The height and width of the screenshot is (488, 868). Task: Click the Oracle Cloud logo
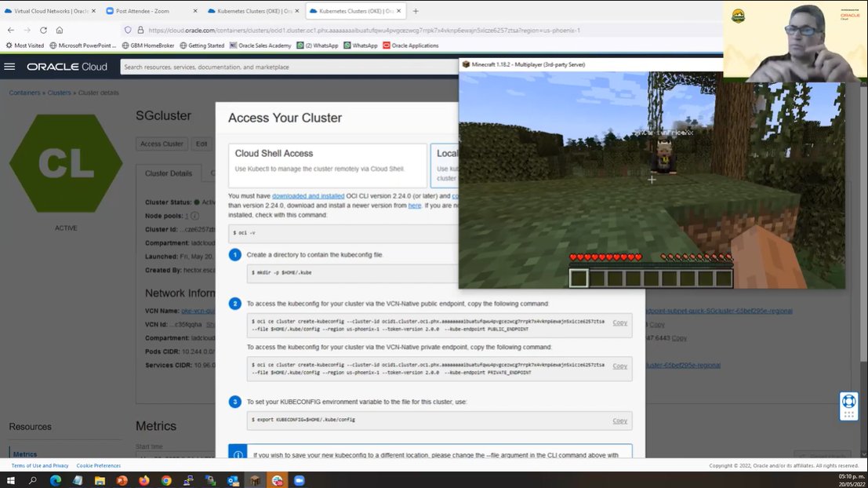coord(67,67)
